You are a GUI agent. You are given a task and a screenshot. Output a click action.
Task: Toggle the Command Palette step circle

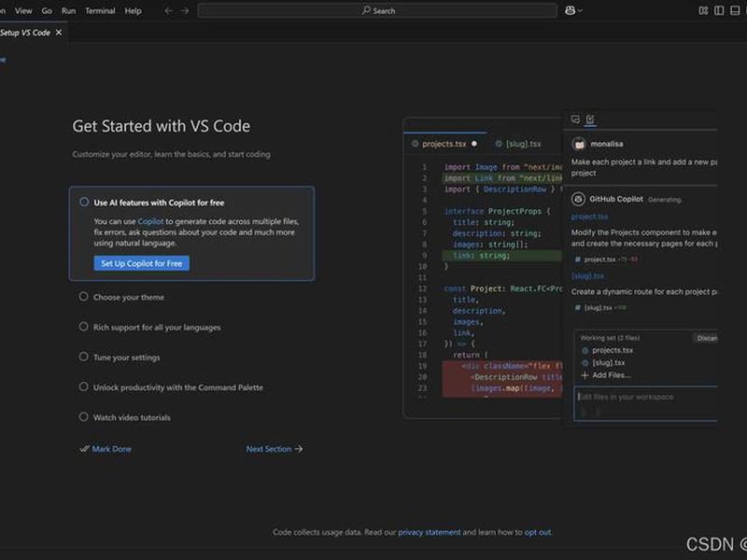pyautogui.click(x=83, y=386)
